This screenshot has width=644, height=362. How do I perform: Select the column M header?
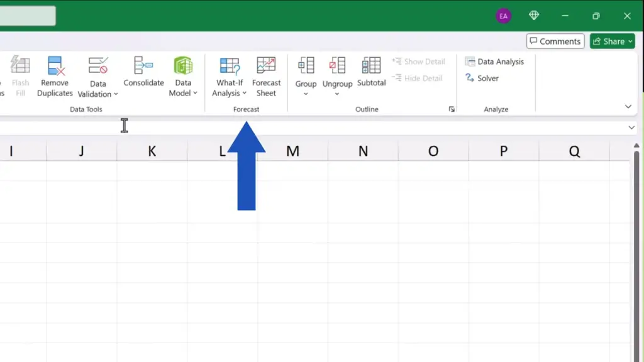tap(292, 151)
